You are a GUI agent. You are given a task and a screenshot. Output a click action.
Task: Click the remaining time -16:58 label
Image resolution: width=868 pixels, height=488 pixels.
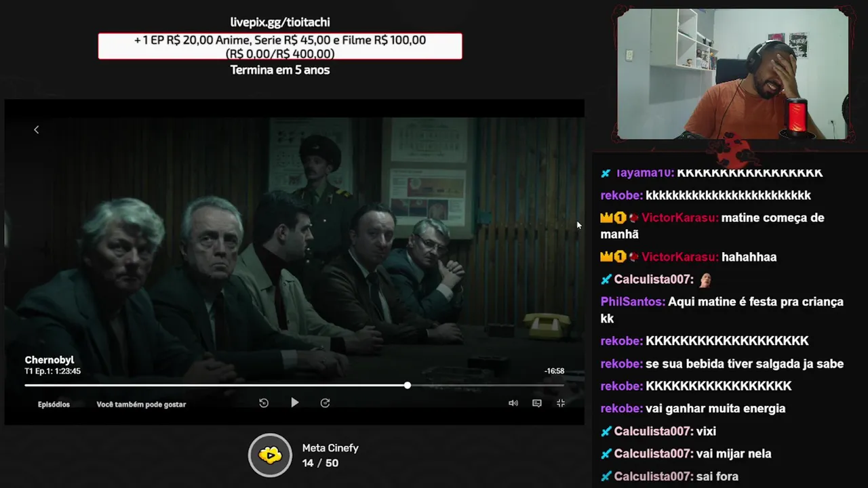554,371
